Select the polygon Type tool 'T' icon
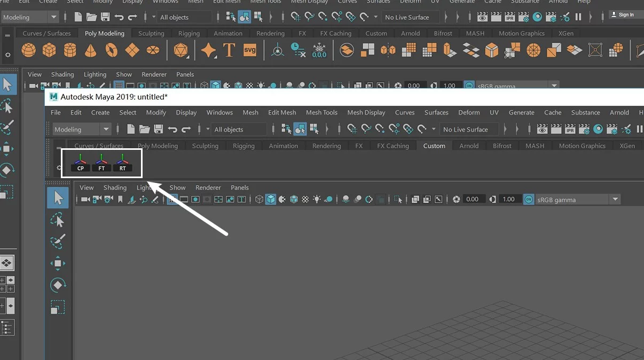The width and height of the screenshot is (644, 360). coord(229,51)
